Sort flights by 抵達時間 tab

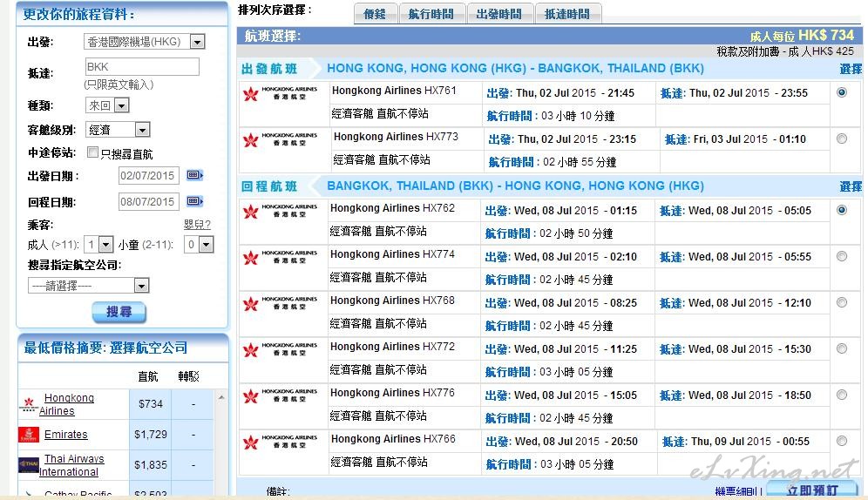click(x=568, y=14)
